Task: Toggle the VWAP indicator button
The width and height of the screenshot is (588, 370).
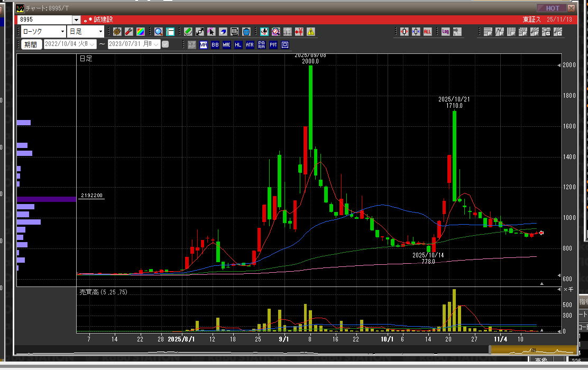Action: [192, 45]
